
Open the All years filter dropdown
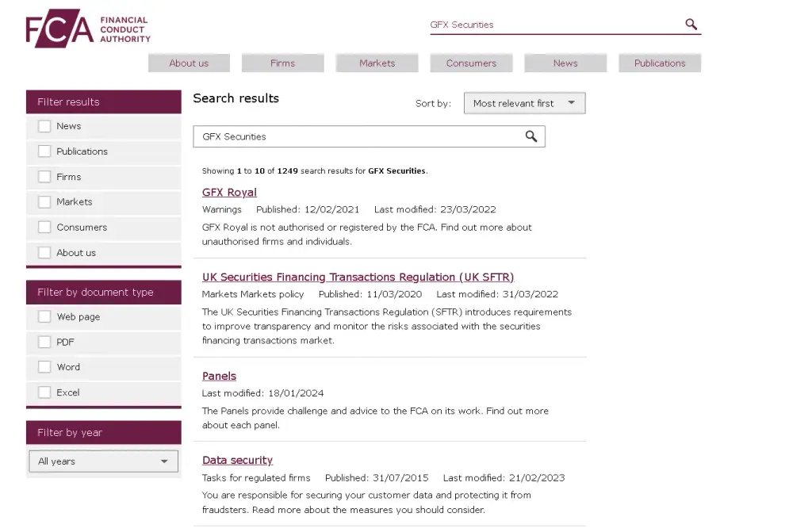[x=104, y=461]
